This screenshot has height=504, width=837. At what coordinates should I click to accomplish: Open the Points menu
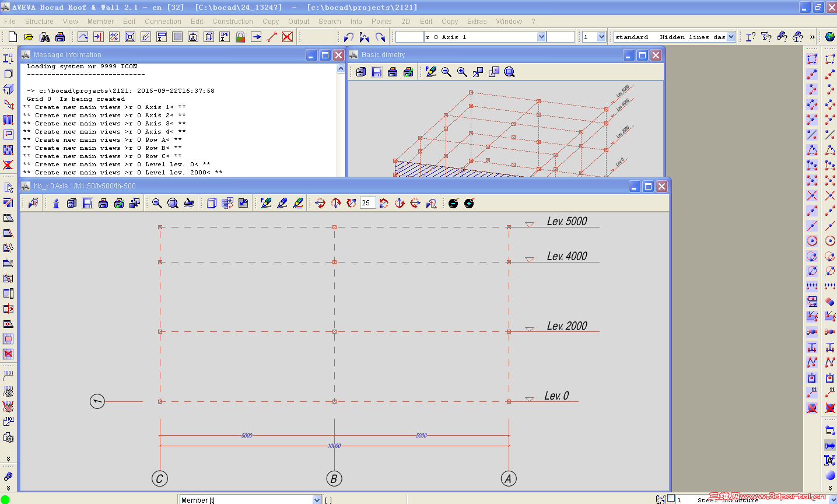click(x=381, y=22)
